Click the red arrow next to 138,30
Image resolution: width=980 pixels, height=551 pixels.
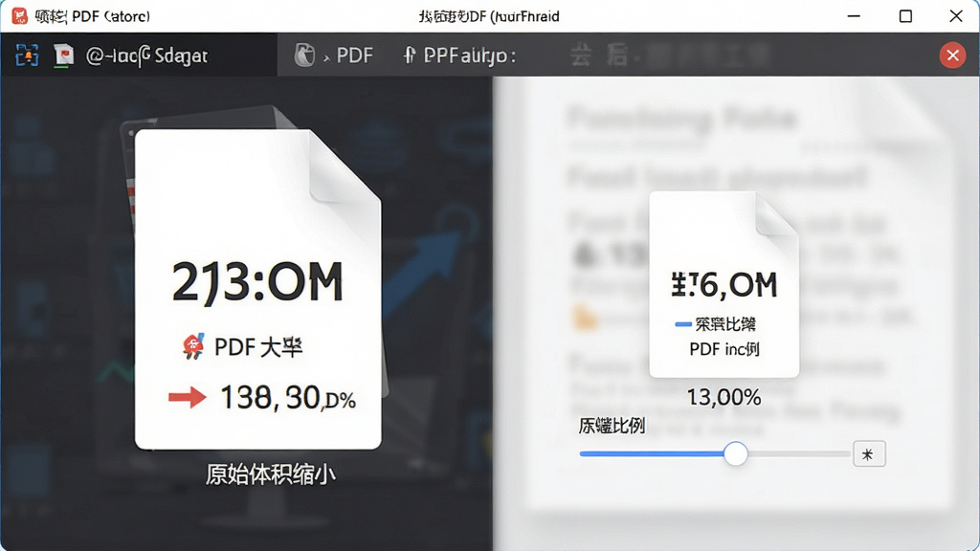click(x=188, y=397)
